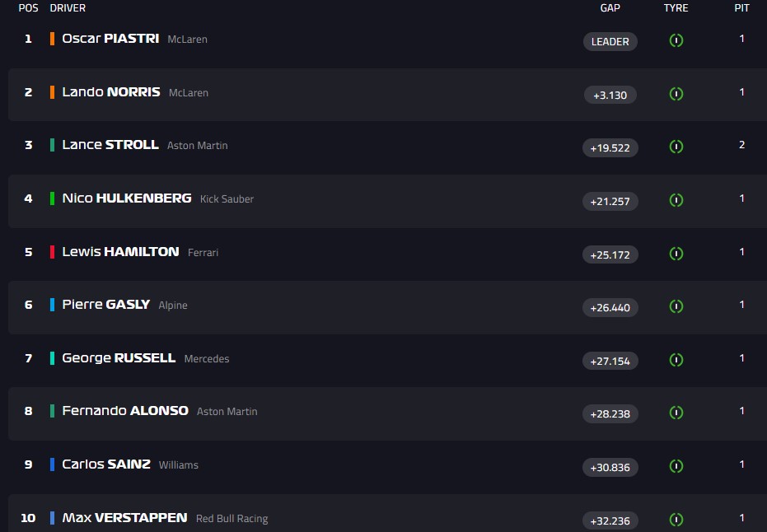Click Lewis Hamilton's tyre compound icon
The height and width of the screenshot is (532, 767).
coord(676,254)
